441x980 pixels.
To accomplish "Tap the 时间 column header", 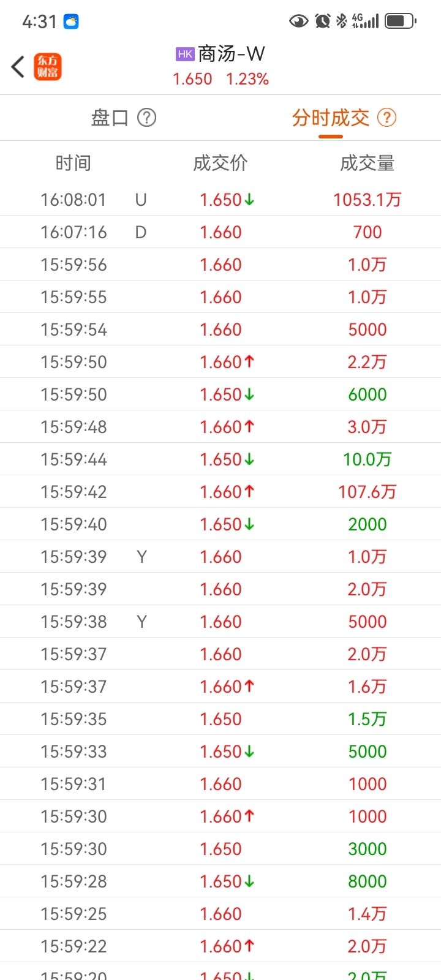I will [x=73, y=163].
